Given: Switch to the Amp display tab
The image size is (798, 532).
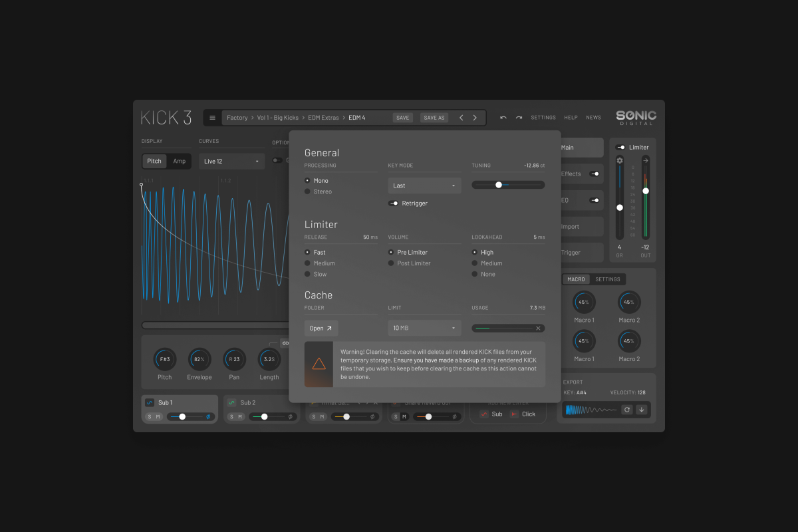Looking at the screenshot, I should 180,162.
